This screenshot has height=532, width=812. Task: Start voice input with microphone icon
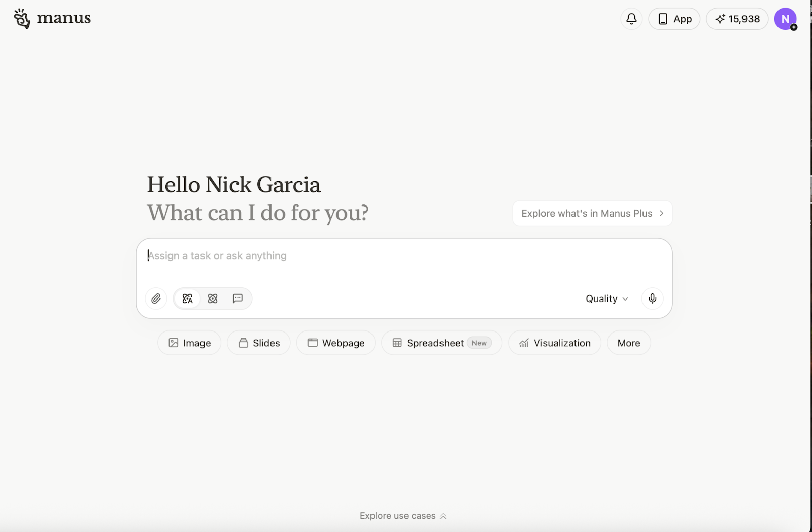tap(652, 298)
